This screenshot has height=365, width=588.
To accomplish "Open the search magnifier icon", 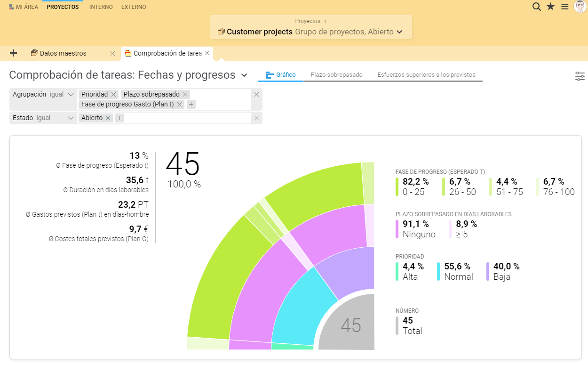I will [536, 7].
